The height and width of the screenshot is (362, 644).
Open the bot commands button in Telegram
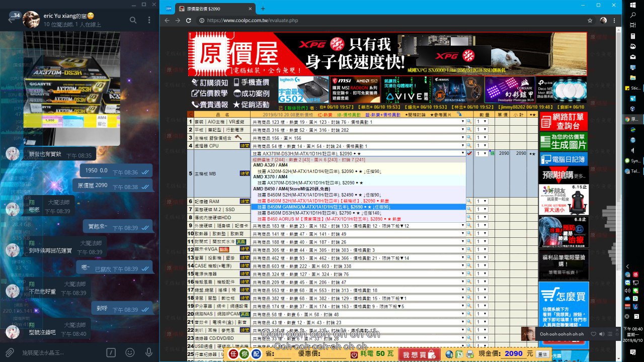[112, 352]
